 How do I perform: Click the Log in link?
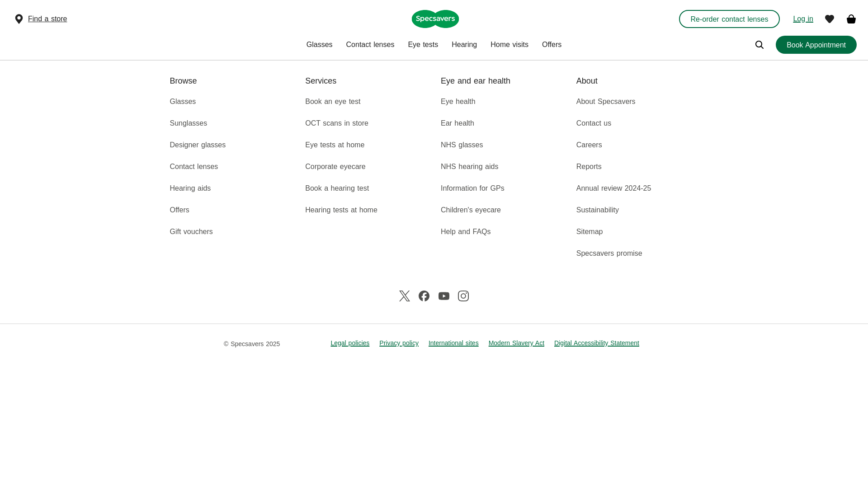(x=802, y=19)
